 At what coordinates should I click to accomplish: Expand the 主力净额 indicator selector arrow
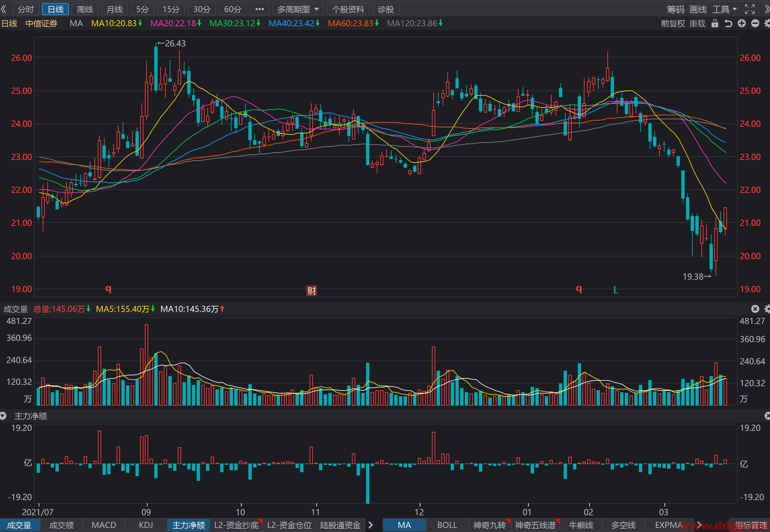3,416
